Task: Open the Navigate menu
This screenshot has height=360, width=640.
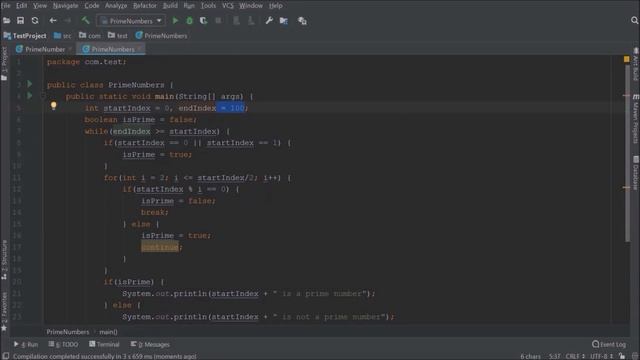Action: pyautogui.click(x=65, y=6)
